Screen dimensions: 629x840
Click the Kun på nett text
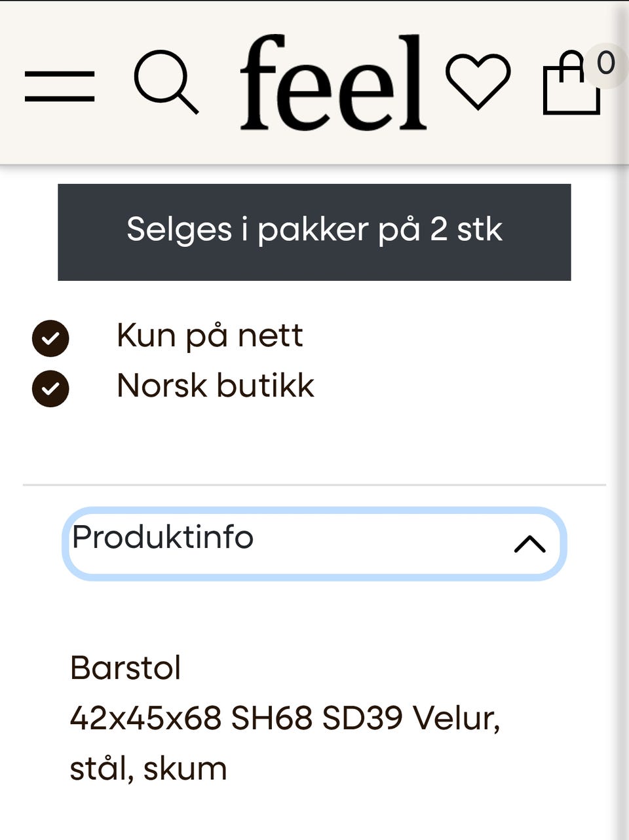[210, 336]
